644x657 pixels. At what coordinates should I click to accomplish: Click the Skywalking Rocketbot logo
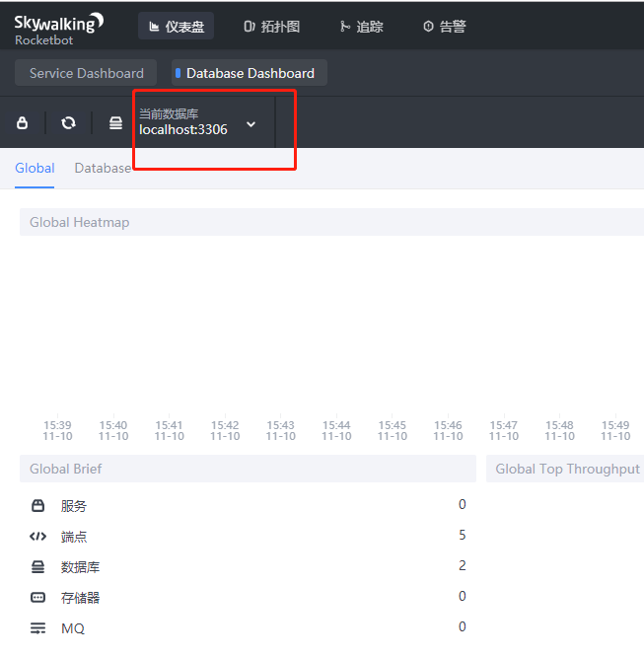click(58, 29)
